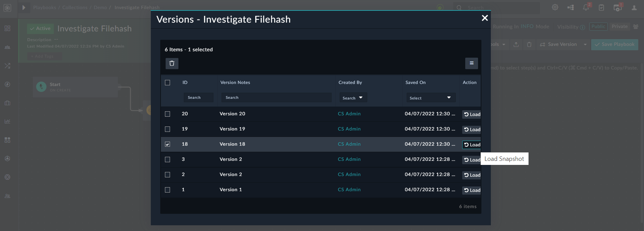Open the pending tasks clipboard icon
Screen dimensions: 644x231
[x=602, y=7]
